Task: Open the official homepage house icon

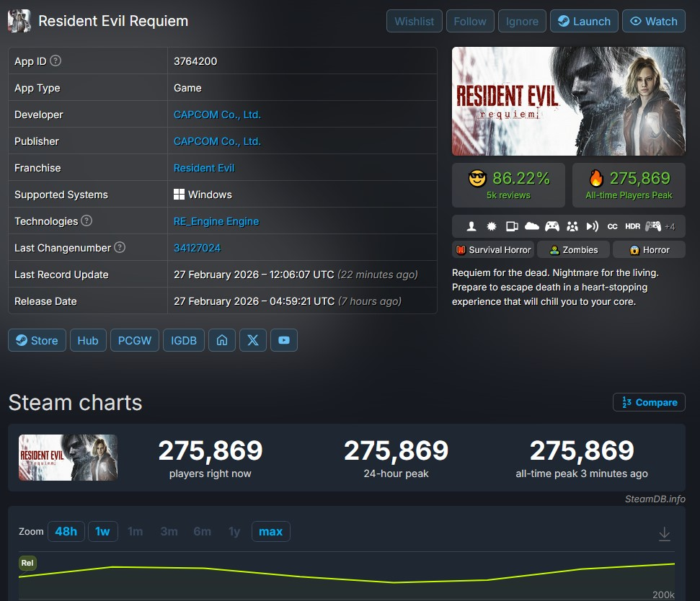Action: (222, 340)
